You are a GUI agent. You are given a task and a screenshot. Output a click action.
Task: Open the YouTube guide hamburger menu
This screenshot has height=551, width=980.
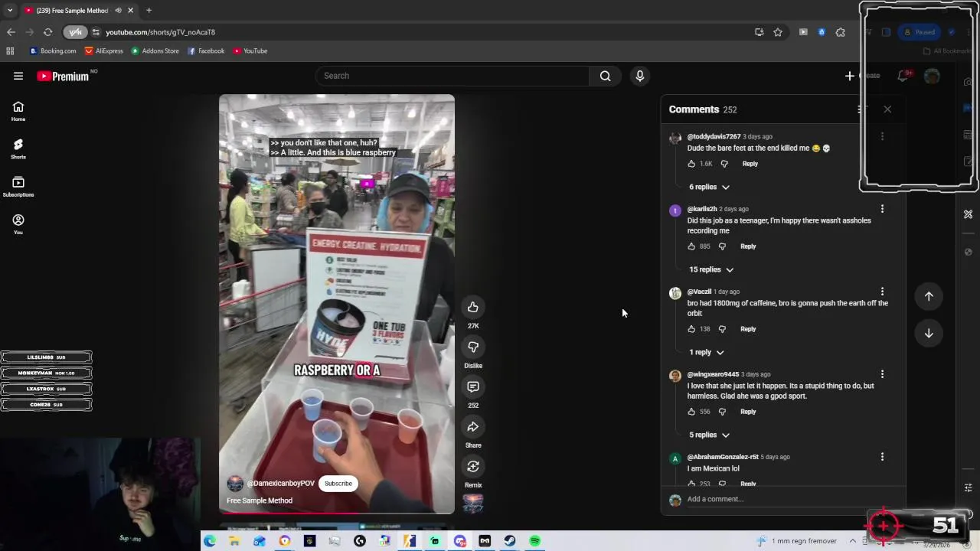18,76
